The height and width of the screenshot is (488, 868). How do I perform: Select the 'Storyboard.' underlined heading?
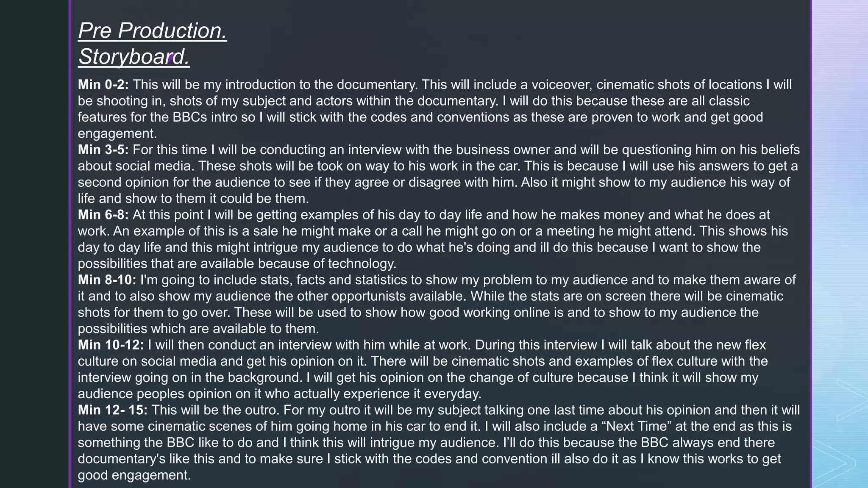tap(134, 57)
